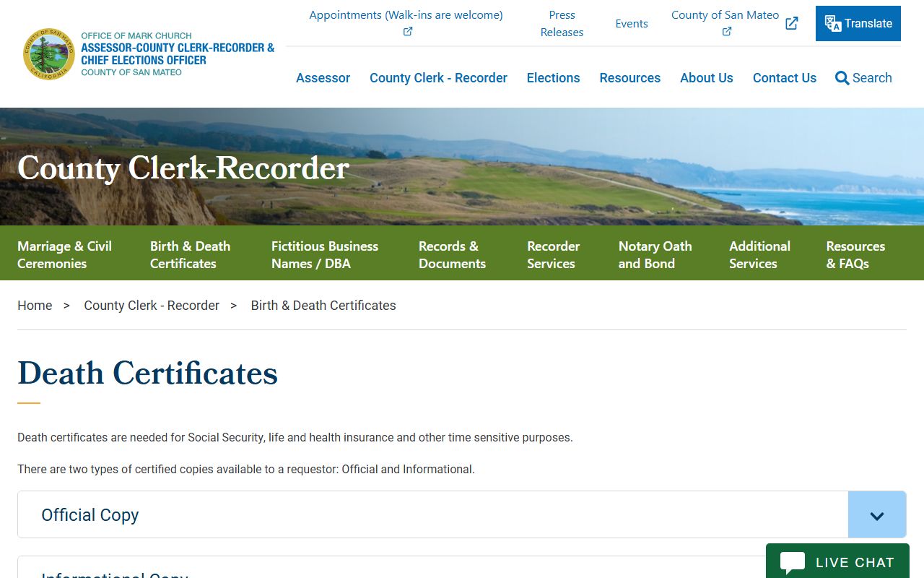Open the Assessor menu
Viewport: 924px width, 578px height.
(323, 78)
